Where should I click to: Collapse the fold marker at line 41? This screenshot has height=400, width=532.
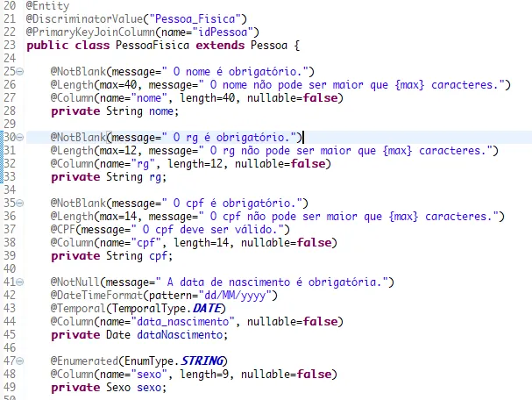click(x=20, y=282)
